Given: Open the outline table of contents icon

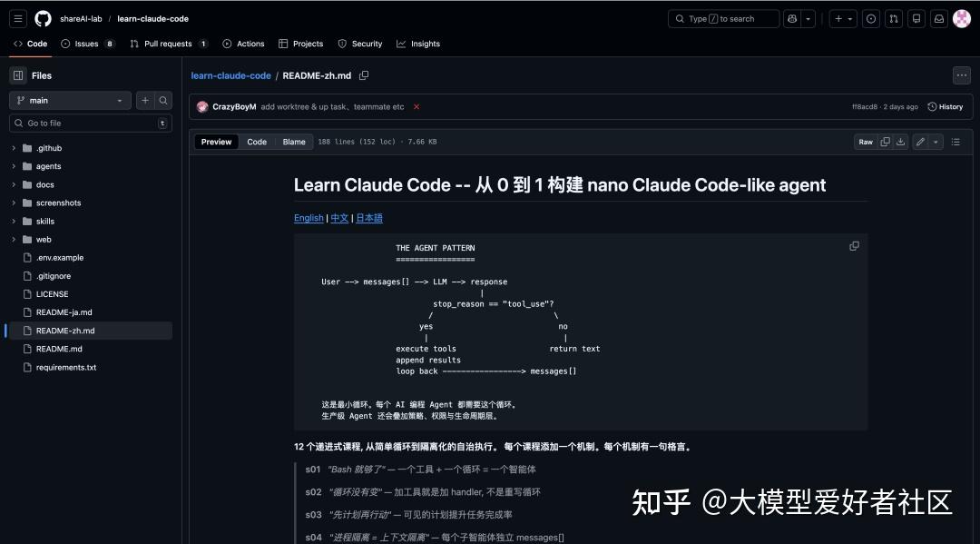Looking at the screenshot, I should click(955, 142).
